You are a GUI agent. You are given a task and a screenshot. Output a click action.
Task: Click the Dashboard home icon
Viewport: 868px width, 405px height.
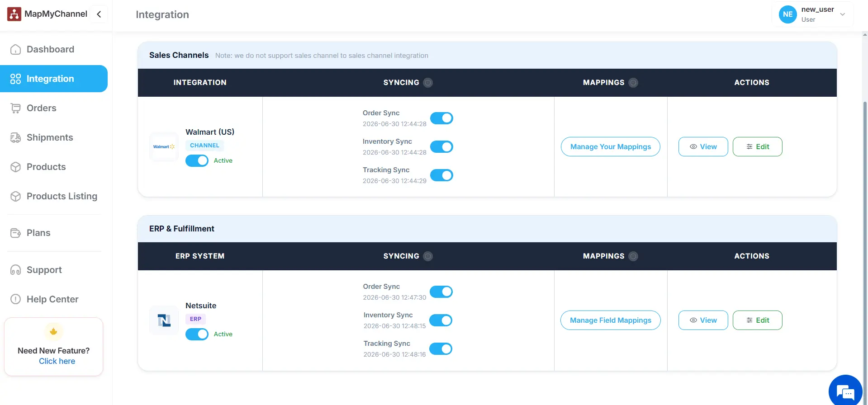coord(15,49)
